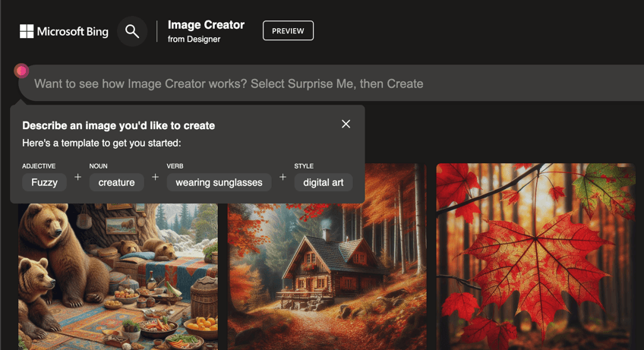The image size is (644, 350).
Task: Close the template tooltip with X
Action: 346,124
